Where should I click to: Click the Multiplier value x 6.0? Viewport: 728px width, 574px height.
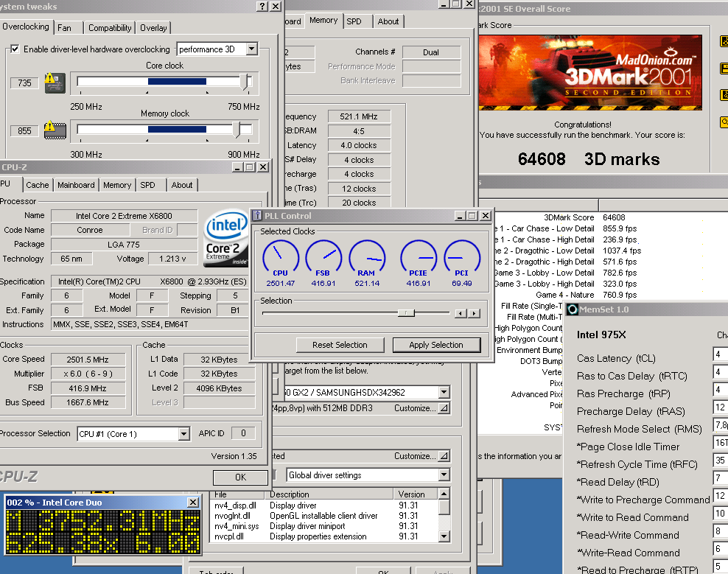click(88, 374)
